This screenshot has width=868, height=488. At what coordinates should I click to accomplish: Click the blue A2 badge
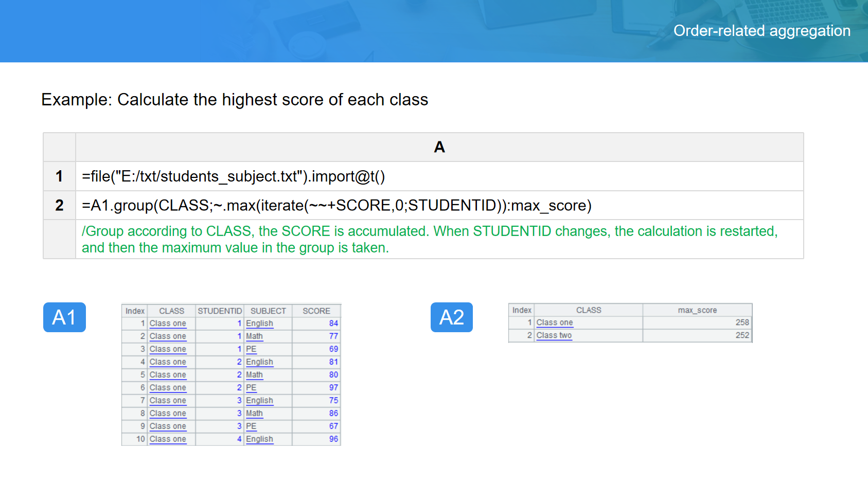451,317
